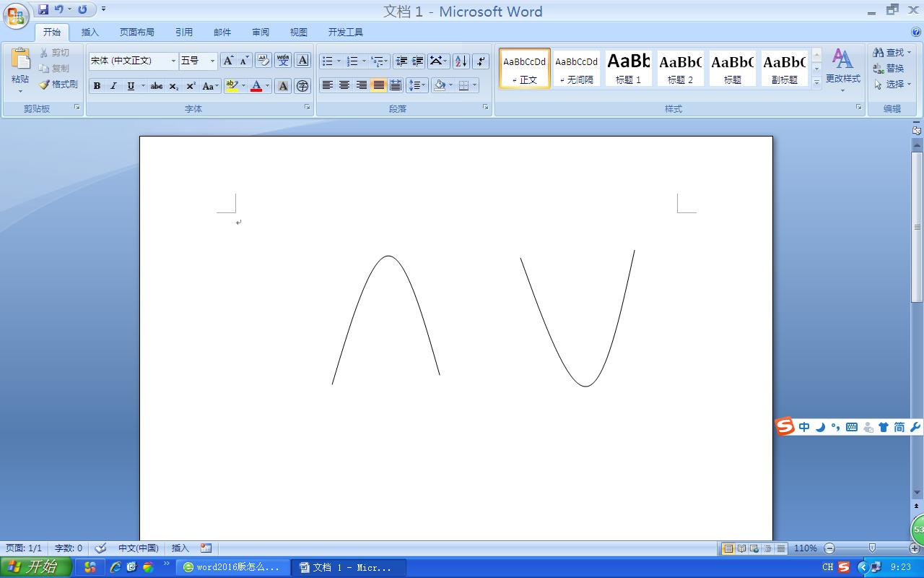Open the 审阅 tab

(x=261, y=33)
